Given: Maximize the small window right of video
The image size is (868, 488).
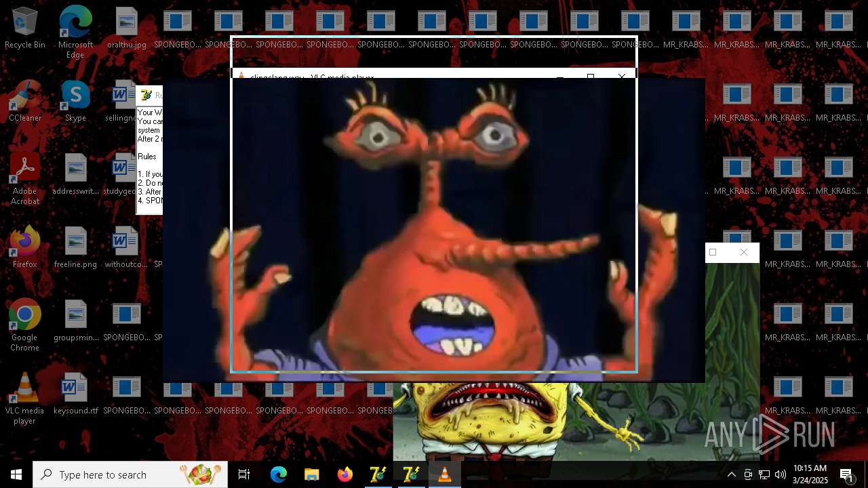Looking at the screenshot, I should pyautogui.click(x=713, y=252).
